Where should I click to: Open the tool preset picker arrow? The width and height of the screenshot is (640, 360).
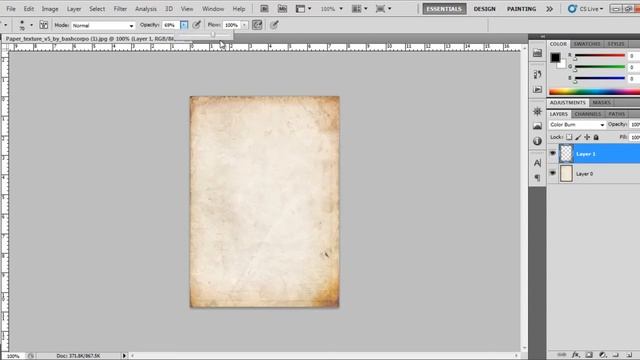[5, 25]
